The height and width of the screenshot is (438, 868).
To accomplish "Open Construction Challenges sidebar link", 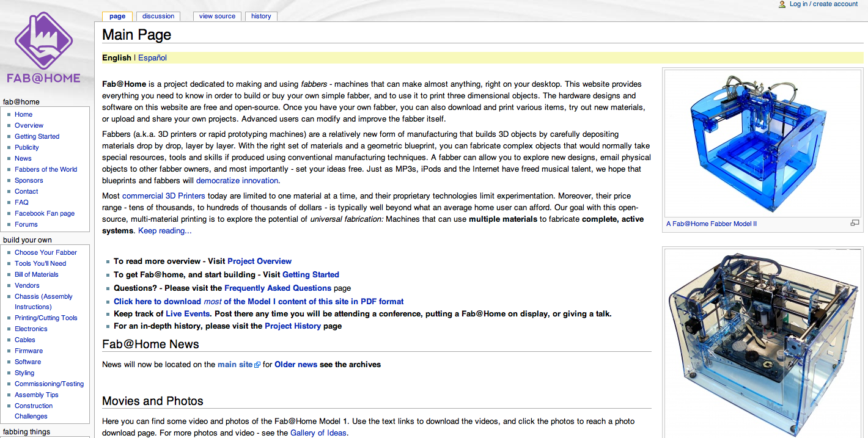I will point(34,411).
